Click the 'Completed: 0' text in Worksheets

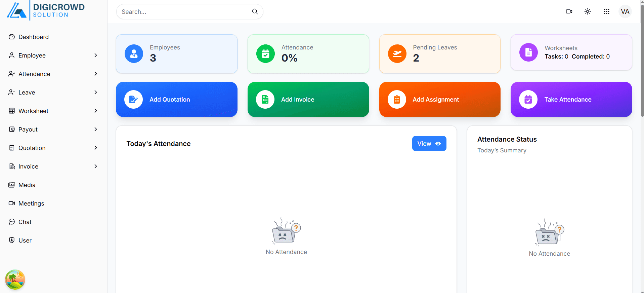pos(591,57)
